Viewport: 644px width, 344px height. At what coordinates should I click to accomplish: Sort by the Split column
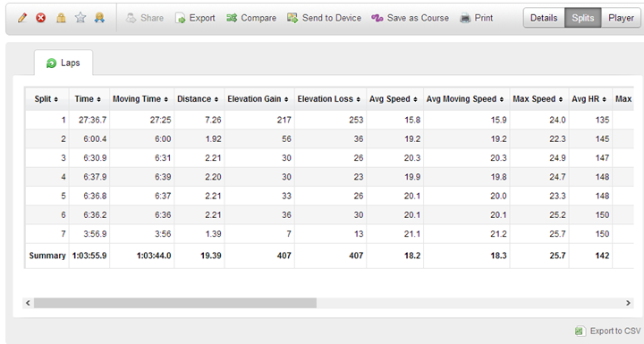click(x=47, y=99)
